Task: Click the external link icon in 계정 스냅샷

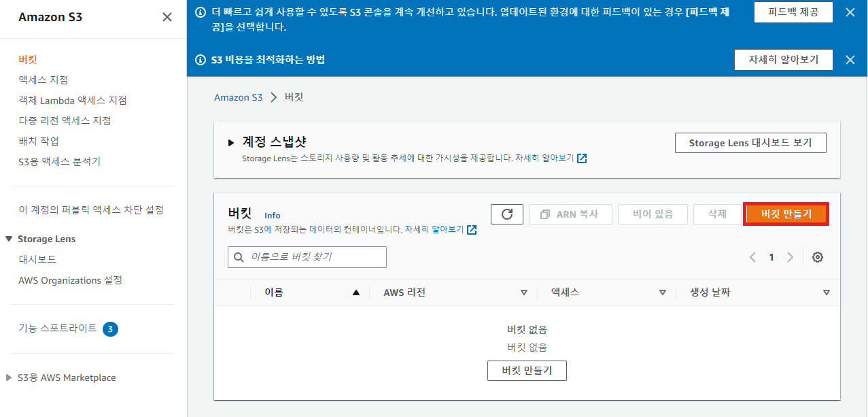Action: [582, 158]
